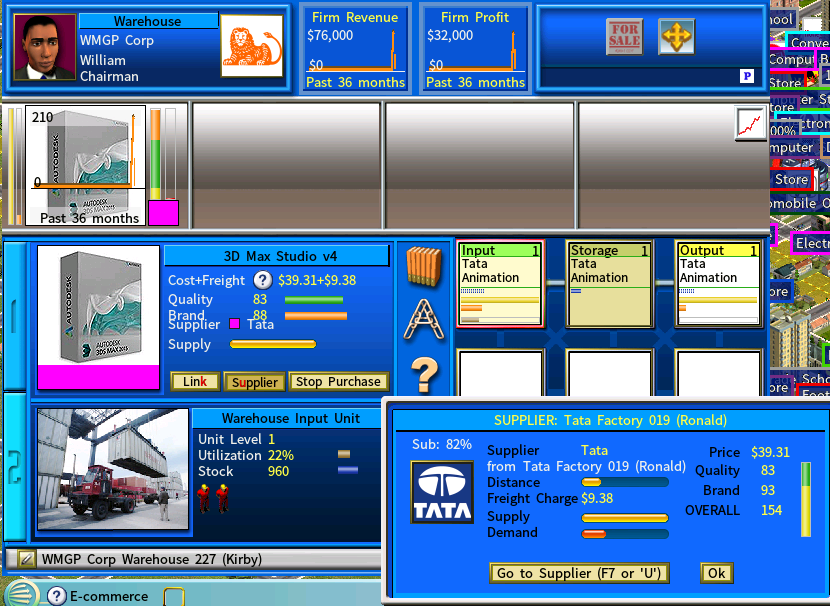Click the yellow four-arrow relocate icon
This screenshot has height=606, width=830.
[x=676, y=37]
